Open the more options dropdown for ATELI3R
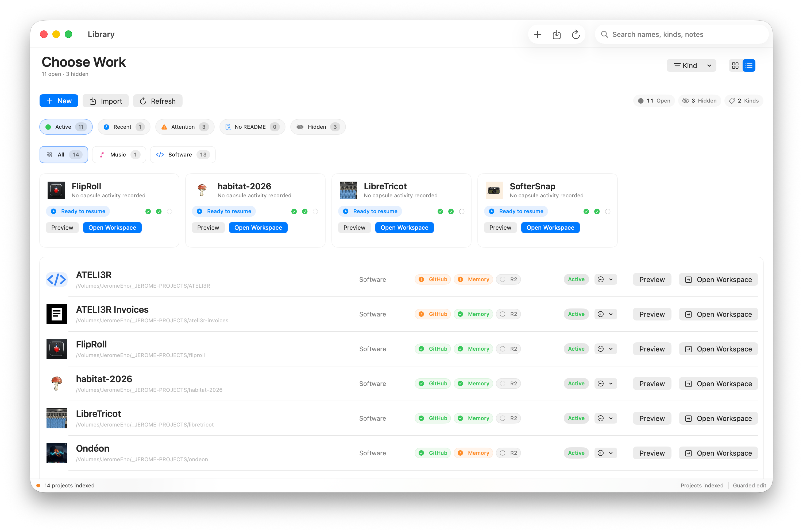 point(605,280)
